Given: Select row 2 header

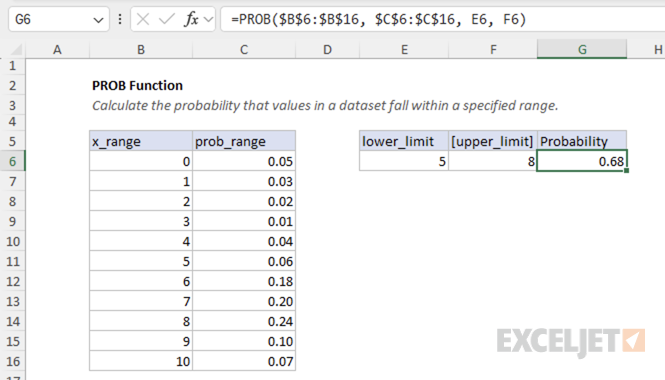Looking at the screenshot, I should (13, 86).
